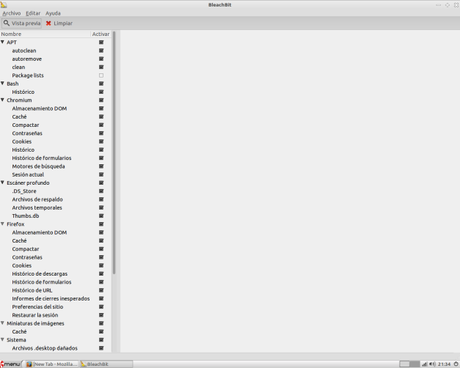
Task: Select BleachBit taskbar entry
Action: (x=106, y=364)
